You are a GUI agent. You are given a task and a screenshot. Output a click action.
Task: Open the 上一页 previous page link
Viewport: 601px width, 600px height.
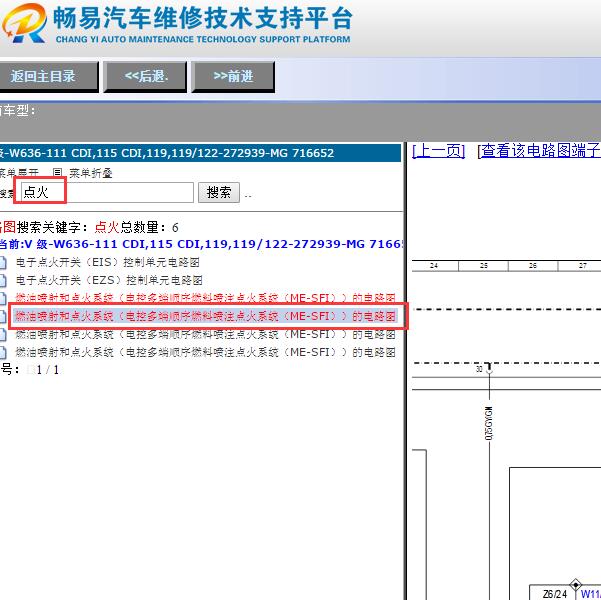click(438, 151)
